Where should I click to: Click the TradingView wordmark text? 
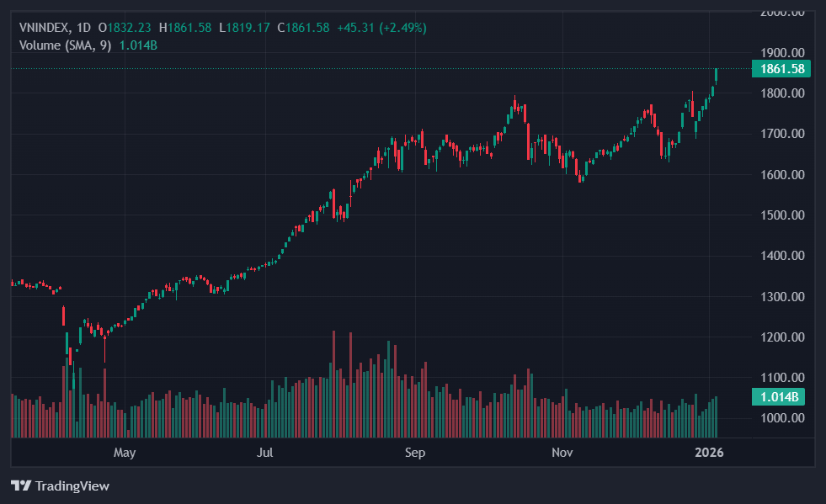tap(72, 485)
